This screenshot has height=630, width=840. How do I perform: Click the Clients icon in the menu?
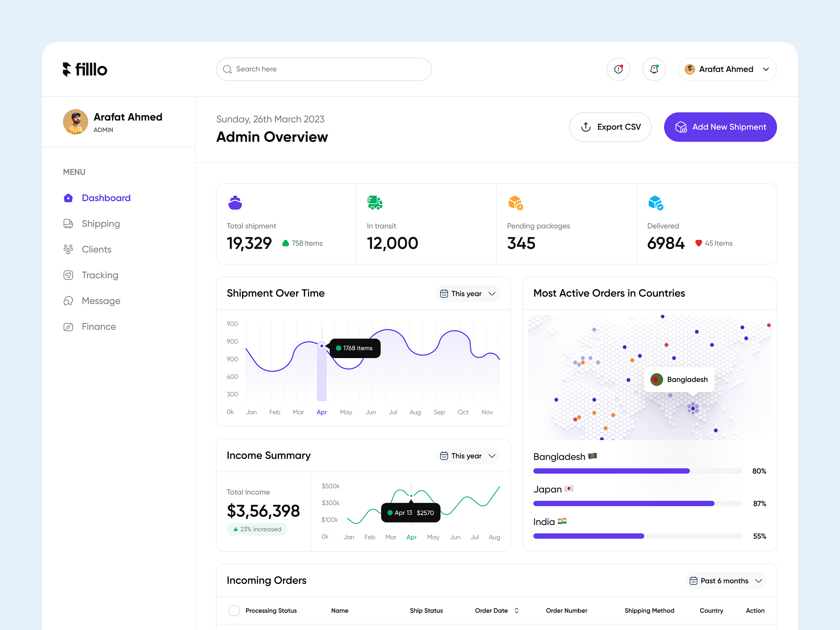pyautogui.click(x=68, y=249)
